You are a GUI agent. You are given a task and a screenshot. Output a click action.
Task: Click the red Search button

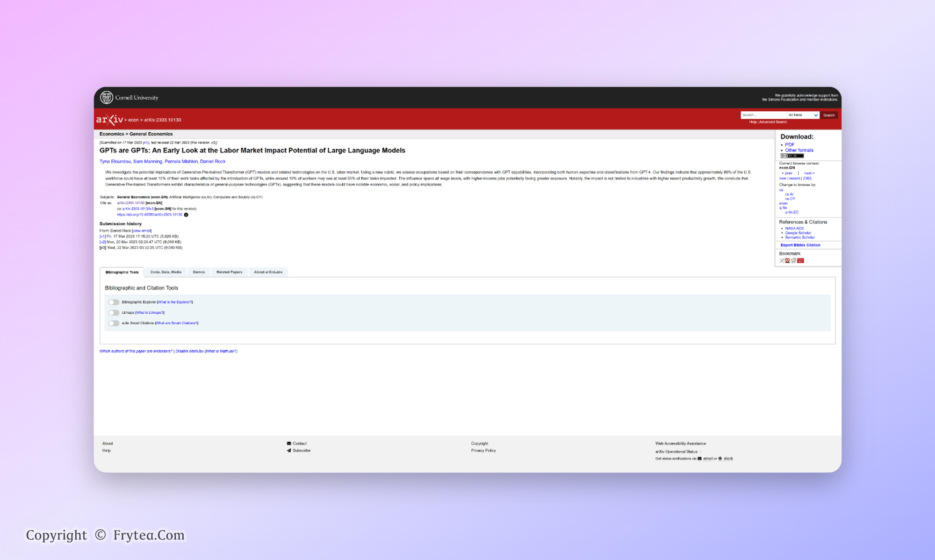(828, 115)
